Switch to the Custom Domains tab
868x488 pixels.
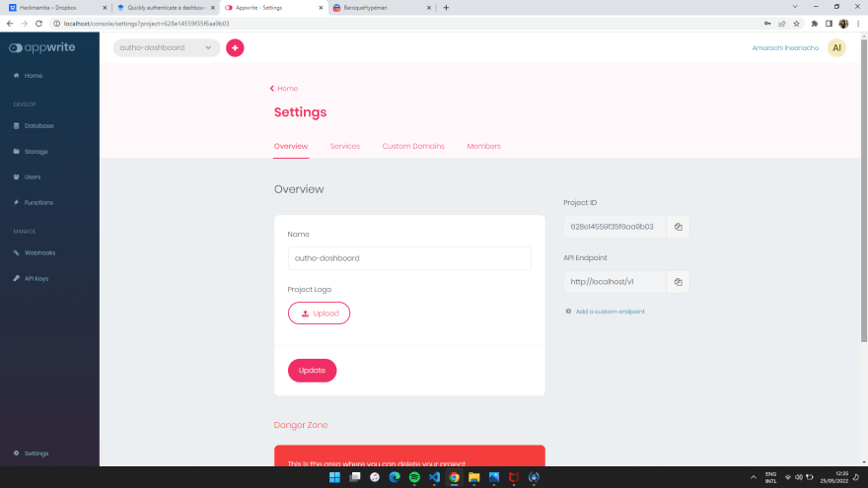click(x=413, y=146)
